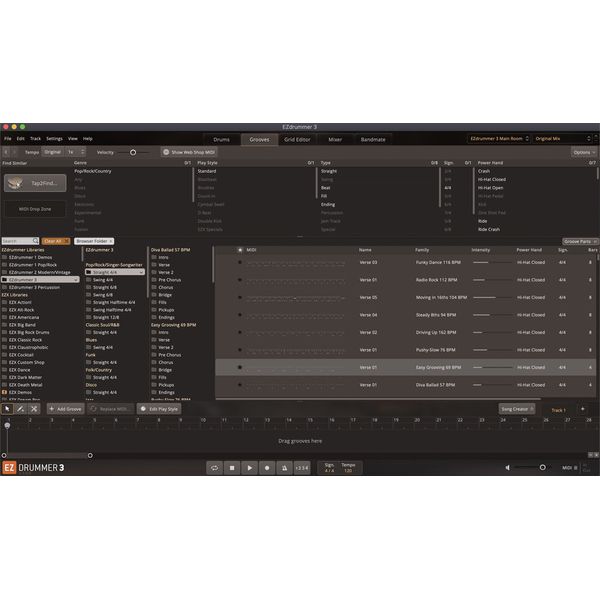Switch to the Grid Editor tab
The height and width of the screenshot is (600, 600).
point(297,139)
